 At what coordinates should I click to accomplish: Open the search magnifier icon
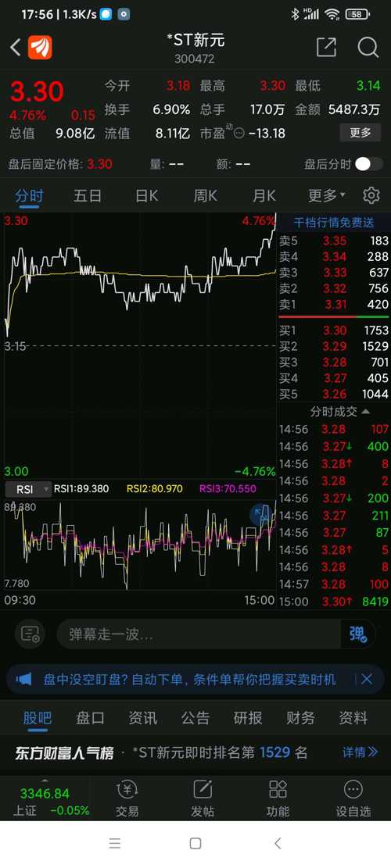pos(368,48)
